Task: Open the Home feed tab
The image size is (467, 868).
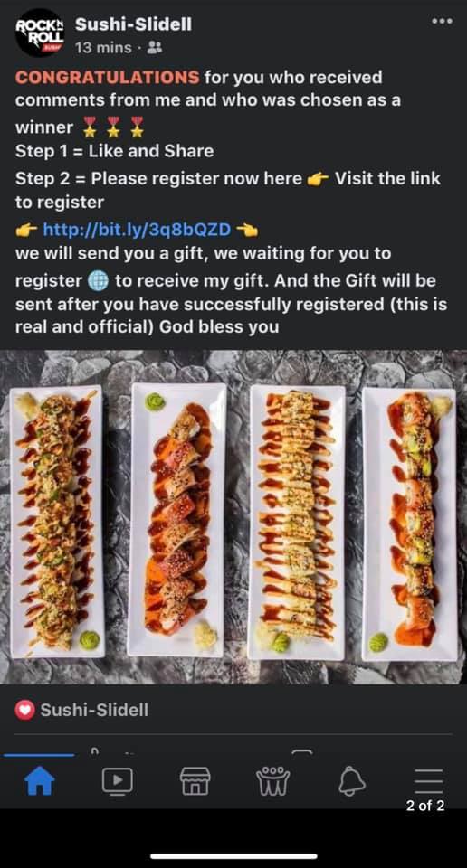Action: pyautogui.click(x=39, y=781)
